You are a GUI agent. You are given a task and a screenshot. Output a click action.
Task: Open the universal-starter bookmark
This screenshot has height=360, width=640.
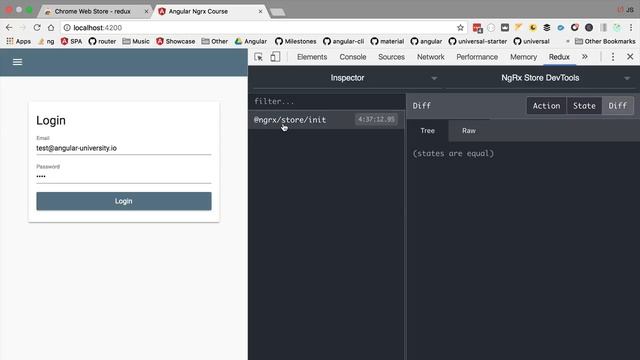pos(478,41)
